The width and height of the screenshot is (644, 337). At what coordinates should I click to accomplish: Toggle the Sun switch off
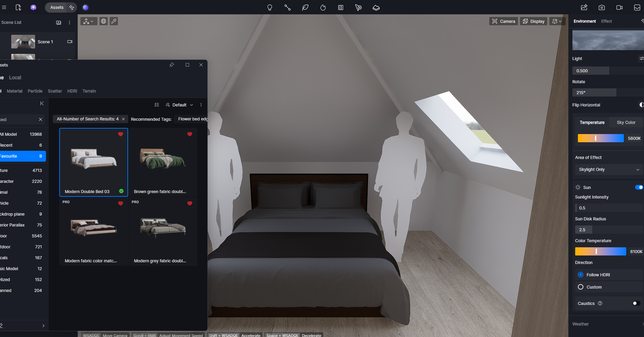point(639,187)
